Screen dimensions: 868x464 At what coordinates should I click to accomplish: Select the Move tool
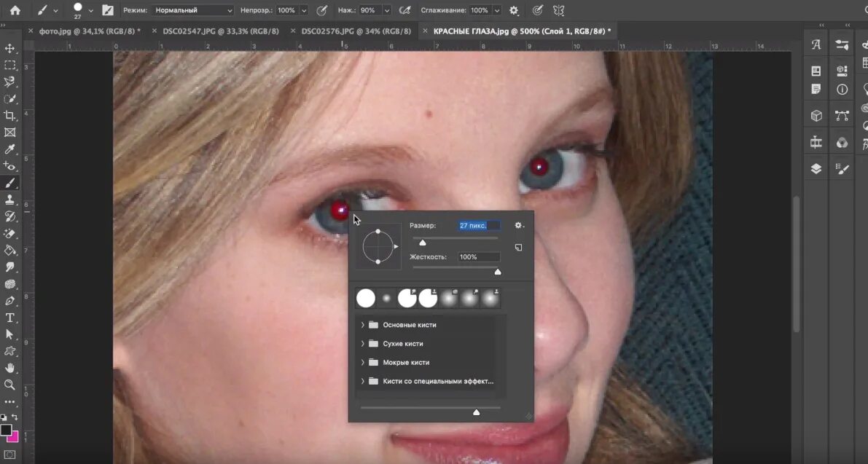tap(10, 49)
